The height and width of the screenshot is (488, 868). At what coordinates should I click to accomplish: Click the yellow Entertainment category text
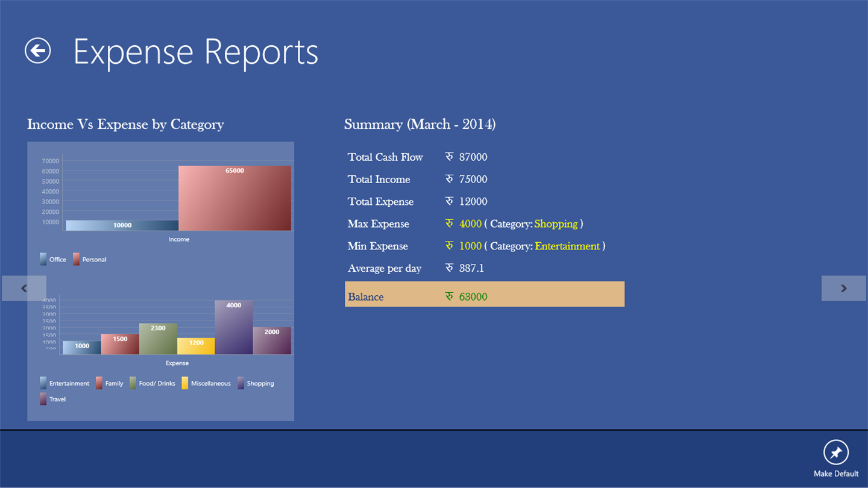click(x=567, y=246)
